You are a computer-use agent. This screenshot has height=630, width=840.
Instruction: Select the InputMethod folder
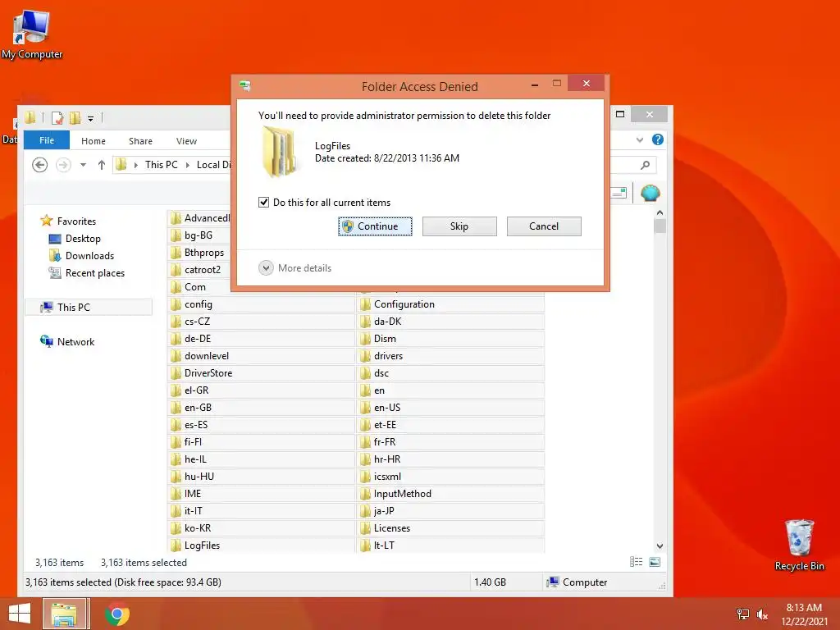click(x=450, y=493)
